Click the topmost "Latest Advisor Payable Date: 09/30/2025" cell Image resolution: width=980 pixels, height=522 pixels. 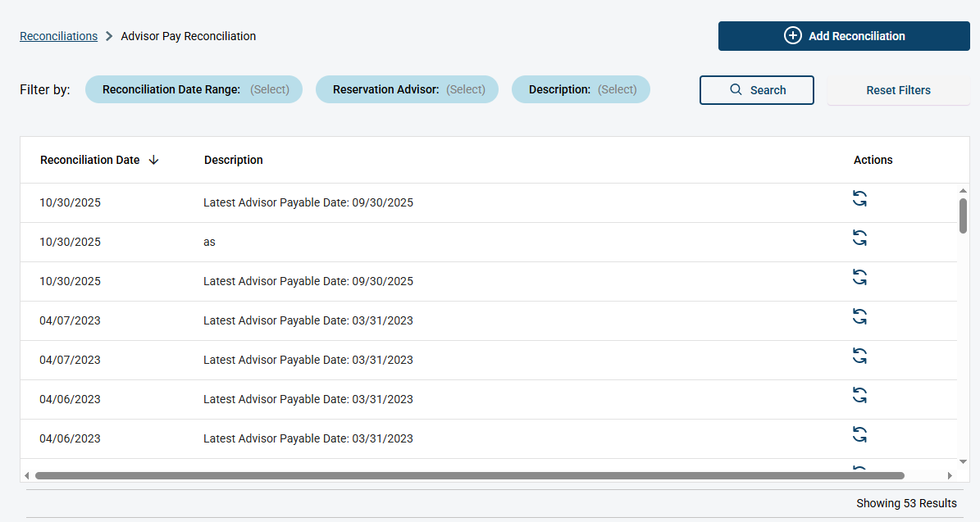click(308, 202)
